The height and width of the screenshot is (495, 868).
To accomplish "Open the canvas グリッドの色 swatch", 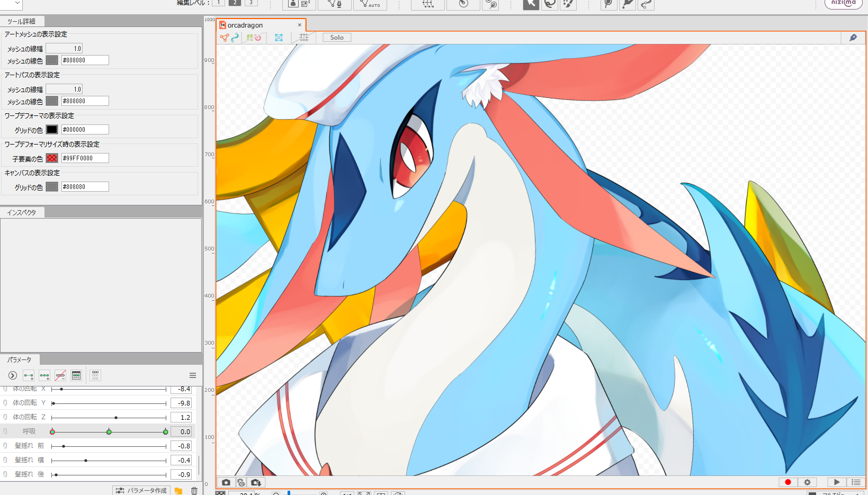I will point(52,187).
